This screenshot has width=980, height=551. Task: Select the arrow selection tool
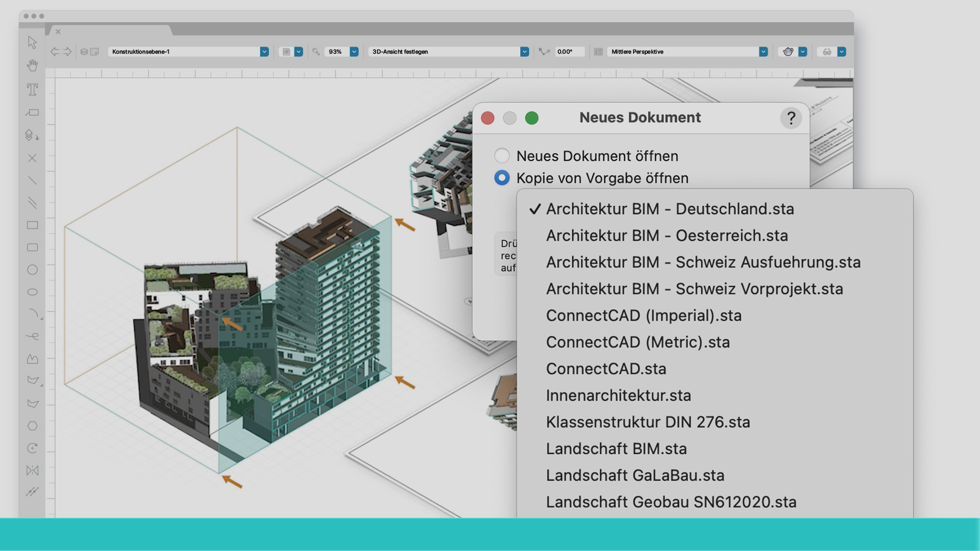pyautogui.click(x=32, y=43)
